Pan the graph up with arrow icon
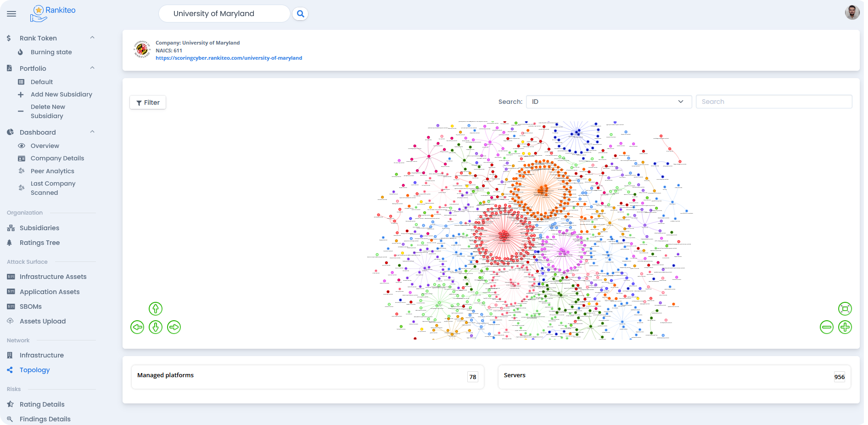This screenshot has width=868, height=425. [x=156, y=309]
